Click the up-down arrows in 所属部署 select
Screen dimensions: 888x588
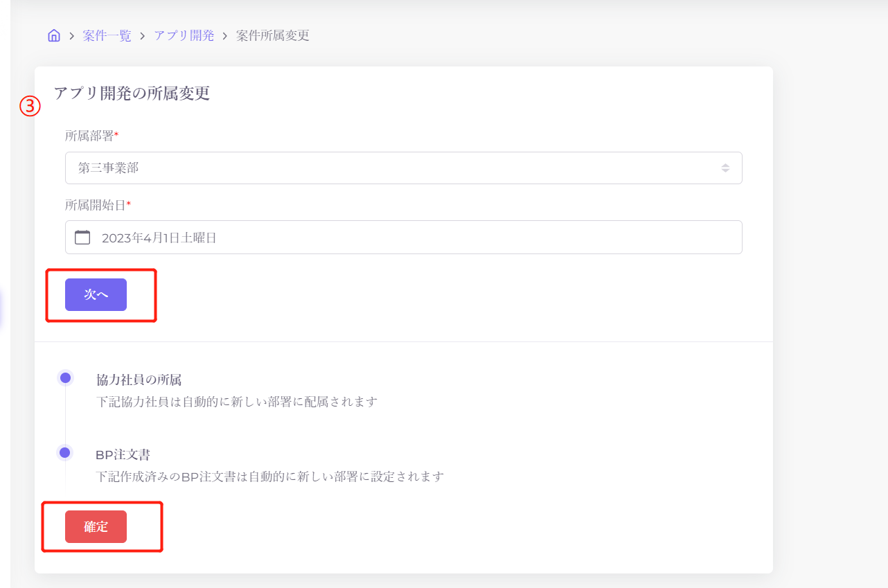[x=725, y=168]
